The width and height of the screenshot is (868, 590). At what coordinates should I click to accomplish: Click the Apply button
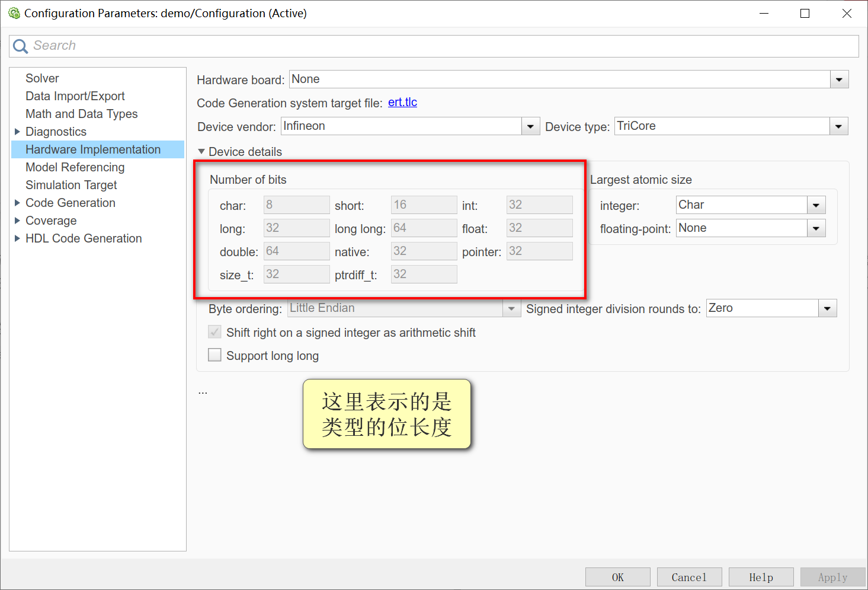click(x=832, y=577)
